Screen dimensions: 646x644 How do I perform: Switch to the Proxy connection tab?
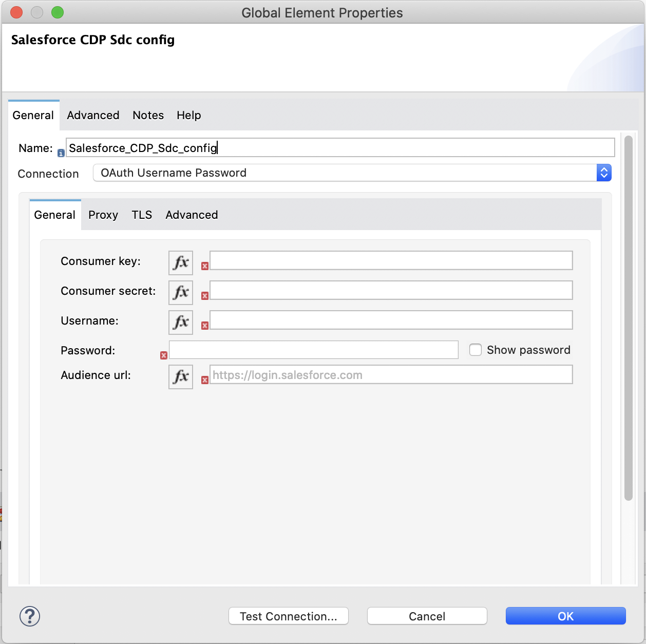click(x=103, y=215)
